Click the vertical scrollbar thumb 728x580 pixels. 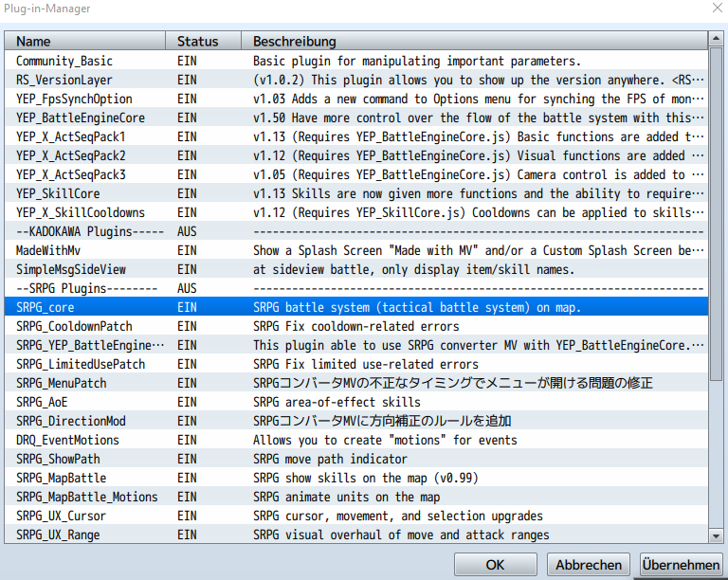716,213
